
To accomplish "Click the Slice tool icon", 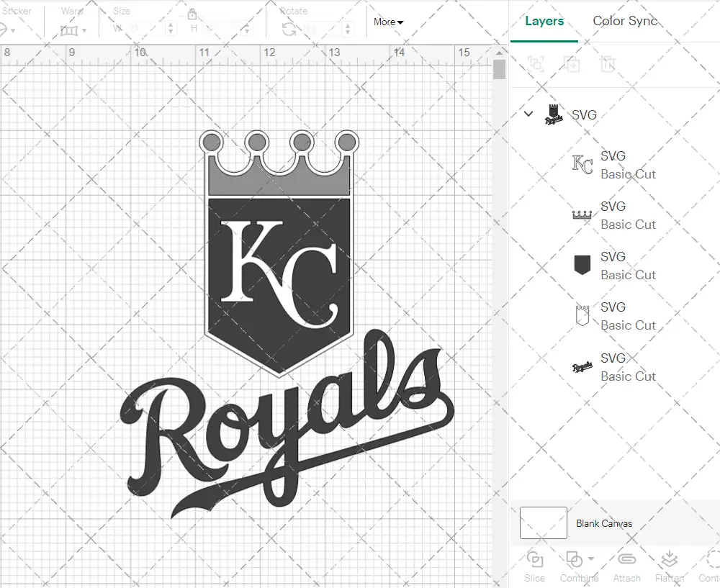I will coord(534,559).
